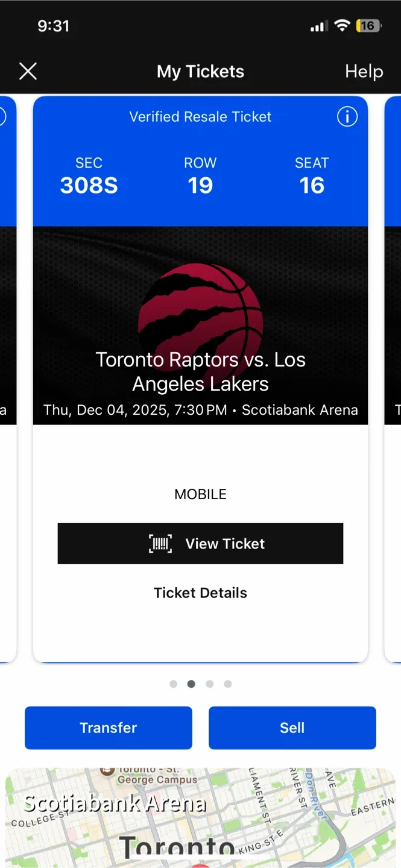Tap the barcode icon inside View Ticket
This screenshot has width=401, height=868.
[x=159, y=543]
